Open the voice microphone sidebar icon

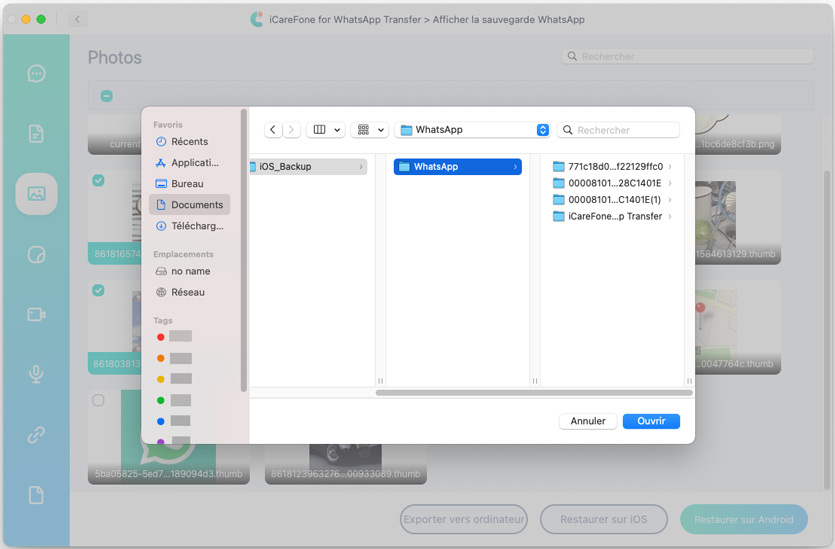(36, 374)
